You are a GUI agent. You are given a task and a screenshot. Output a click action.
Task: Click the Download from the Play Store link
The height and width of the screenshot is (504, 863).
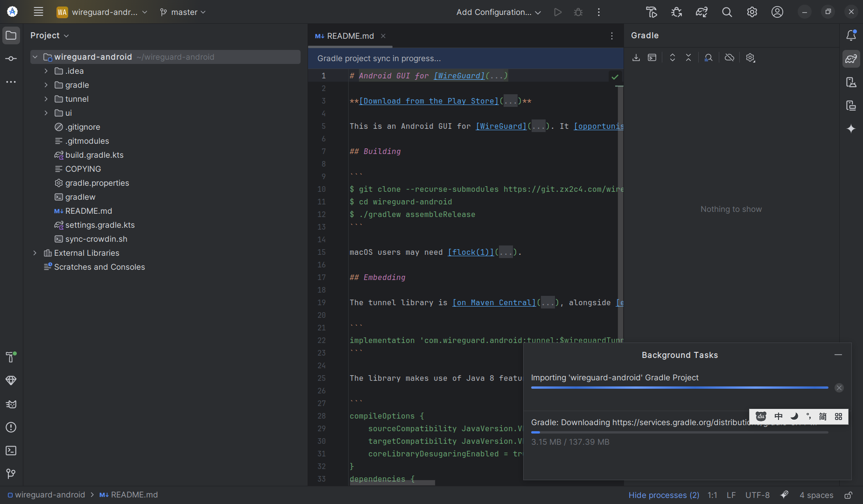[x=428, y=101]
